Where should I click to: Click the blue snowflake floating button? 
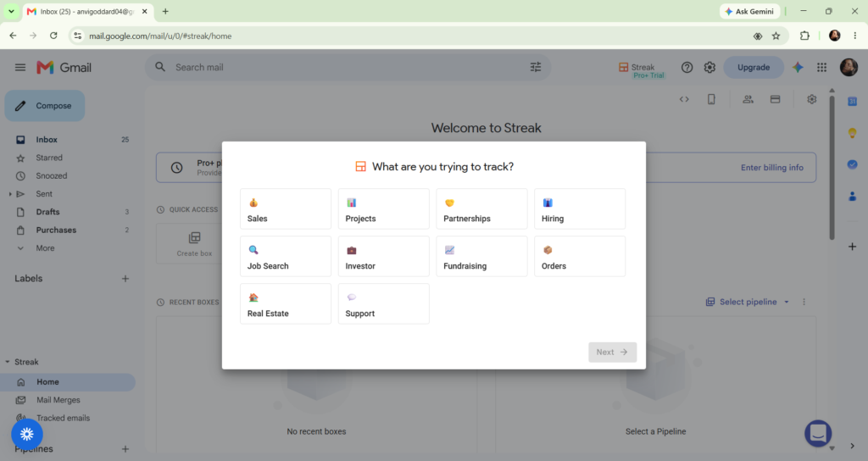[x=27, y=435]
